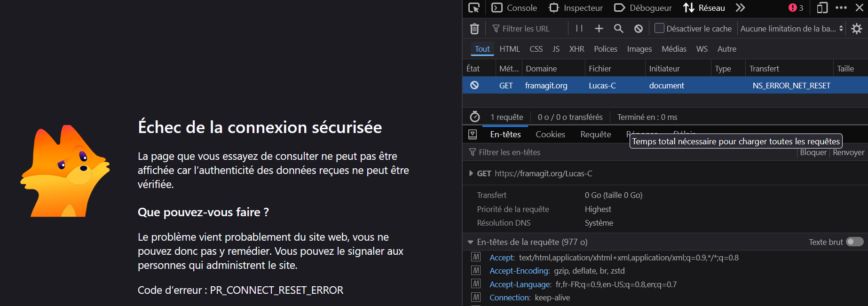868x306 pixels.
Task: Sort by Fichier column header
Action: point(615,69)
